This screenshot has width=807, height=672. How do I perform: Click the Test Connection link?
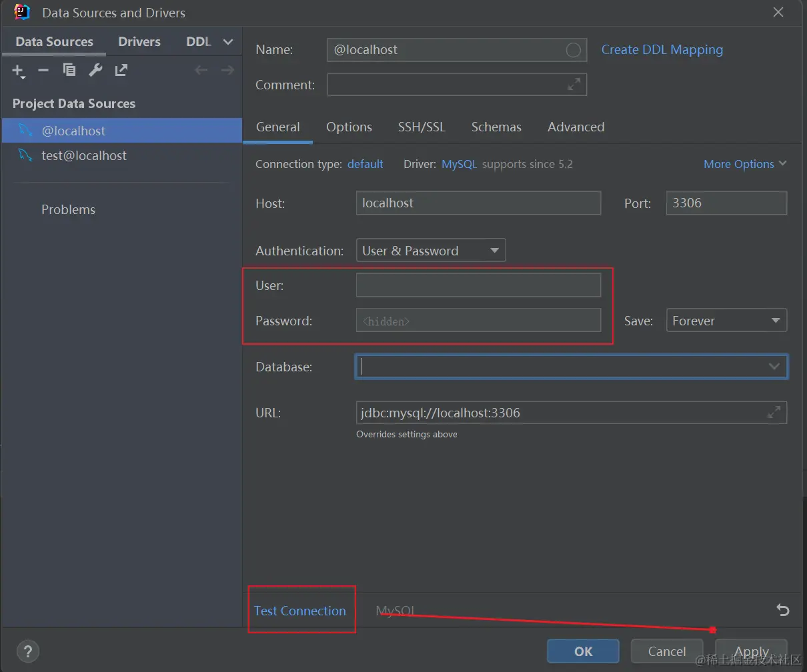click(300, 611)
